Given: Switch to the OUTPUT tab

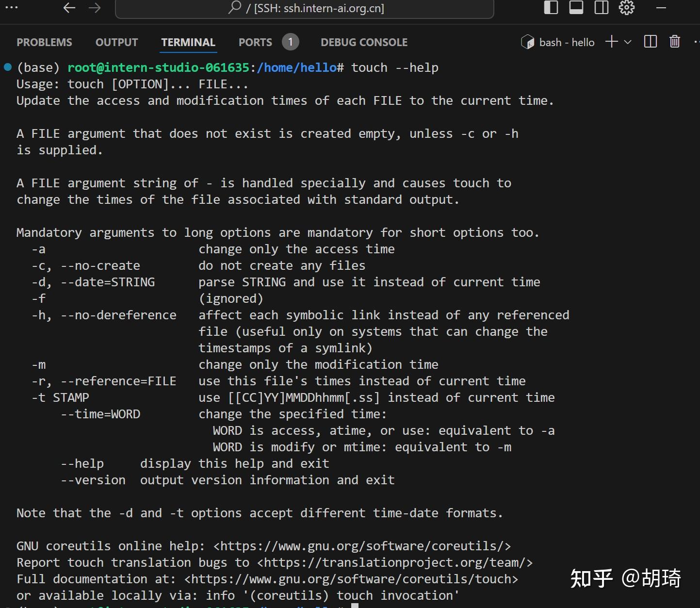Looking at the screenshot, I should (x=117, y=43).
